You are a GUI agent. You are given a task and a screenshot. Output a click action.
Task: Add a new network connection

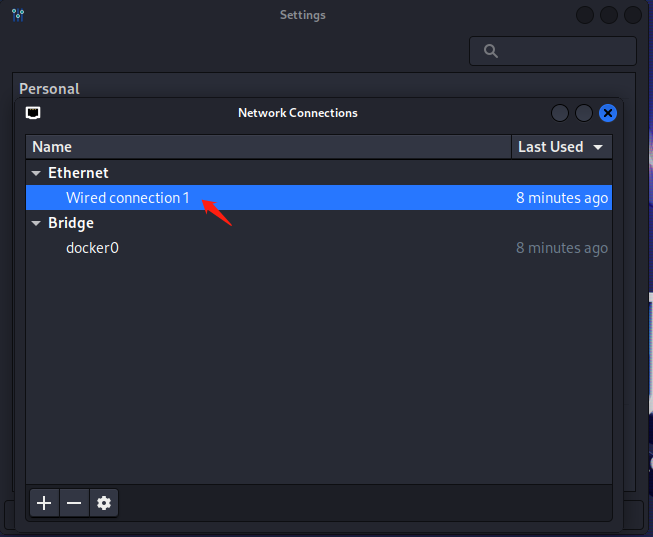(x=43, y=503)
